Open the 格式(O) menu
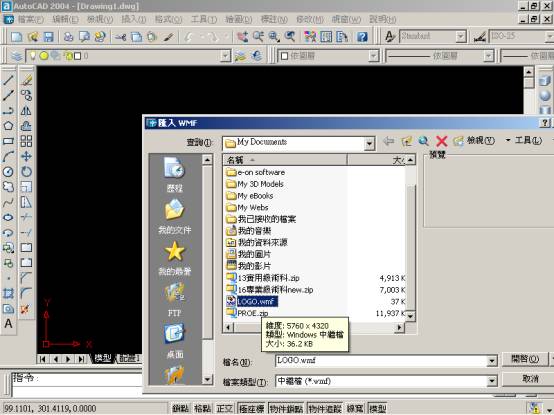The height and width of the screenshot is (415, 554). 169,19
